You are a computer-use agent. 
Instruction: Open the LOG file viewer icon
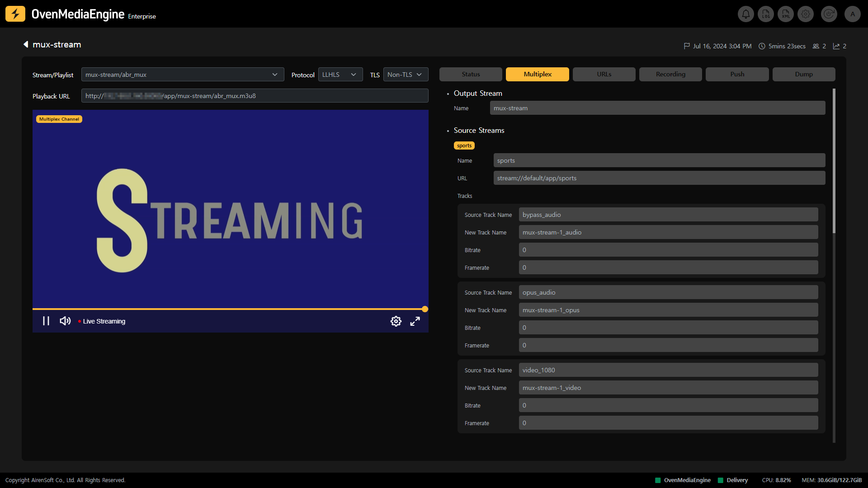[765, 14]
